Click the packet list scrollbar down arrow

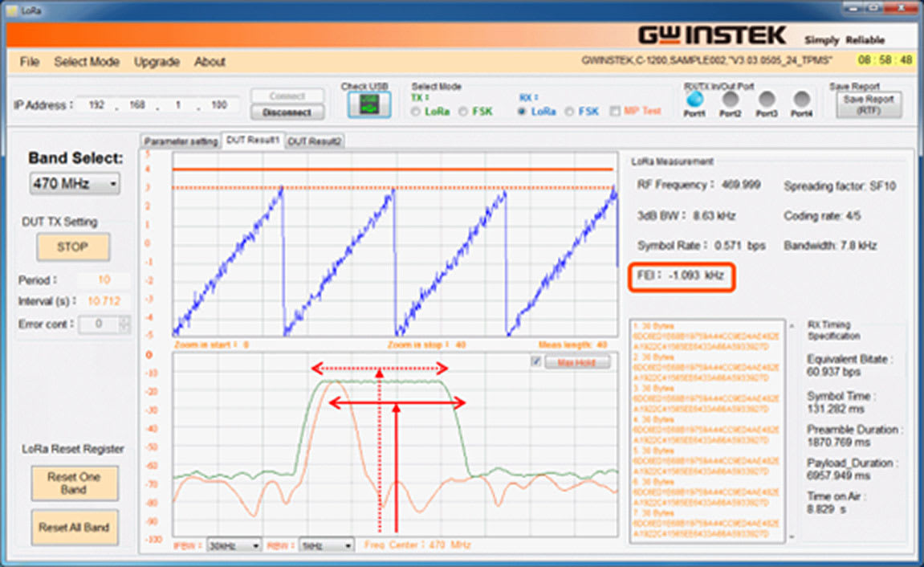point(792,537)
